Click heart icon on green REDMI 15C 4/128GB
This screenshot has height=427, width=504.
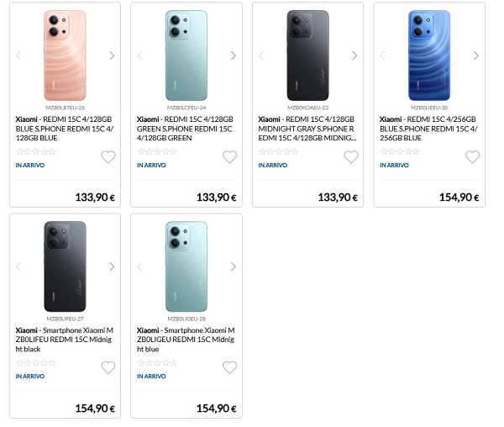[229, 157]
